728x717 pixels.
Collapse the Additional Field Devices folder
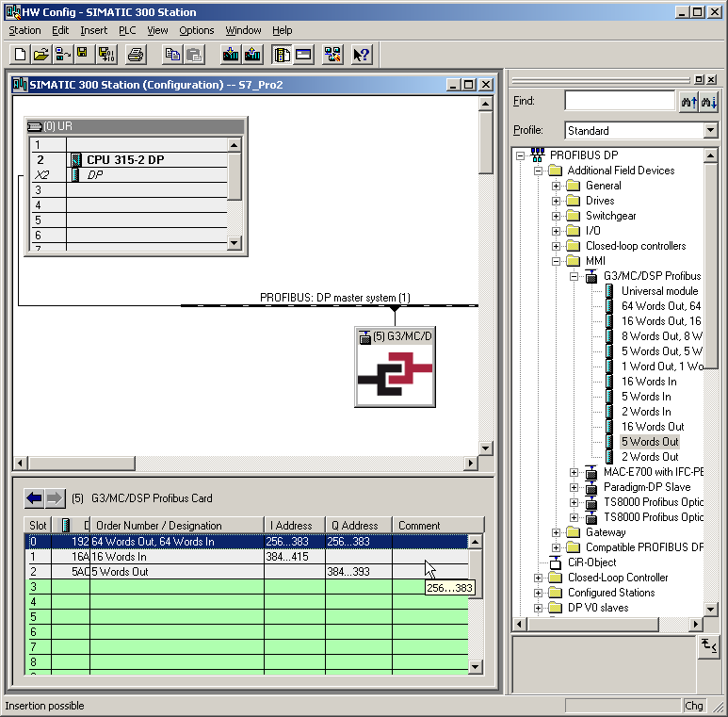538,171
